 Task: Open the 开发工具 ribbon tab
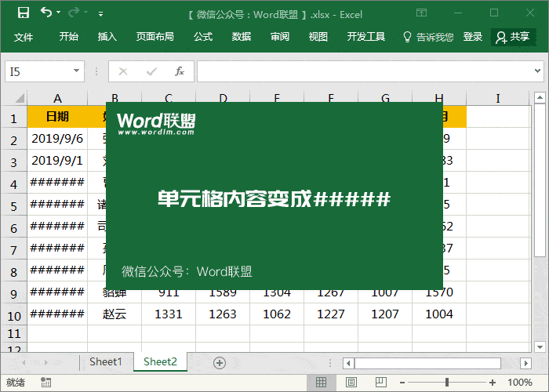click(366, 36)
